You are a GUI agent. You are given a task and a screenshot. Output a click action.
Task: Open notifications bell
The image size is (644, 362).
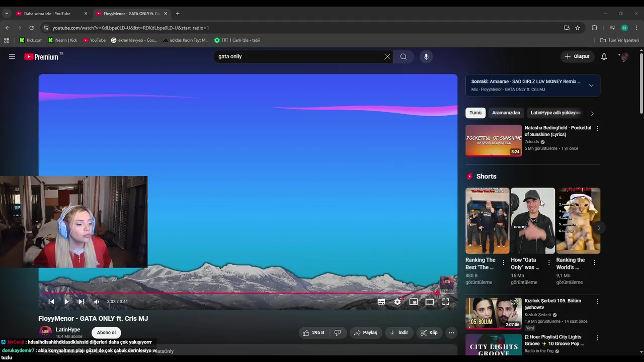tap(604, 57)
